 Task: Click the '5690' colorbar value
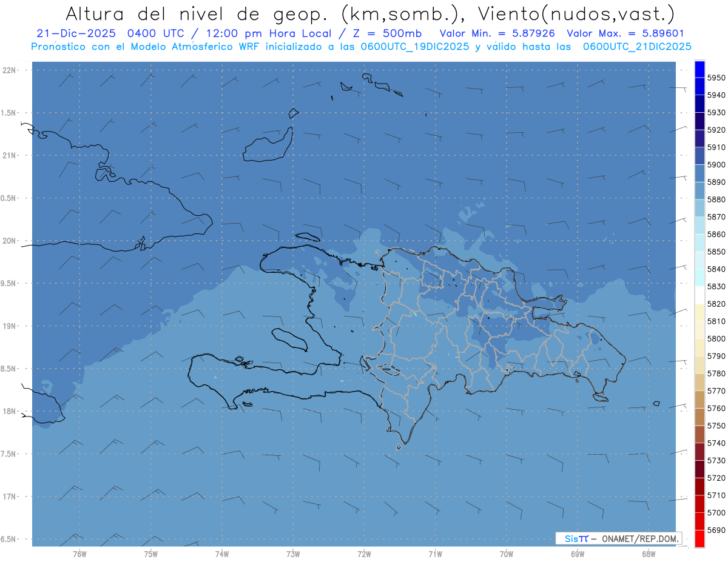coord(716,530)
